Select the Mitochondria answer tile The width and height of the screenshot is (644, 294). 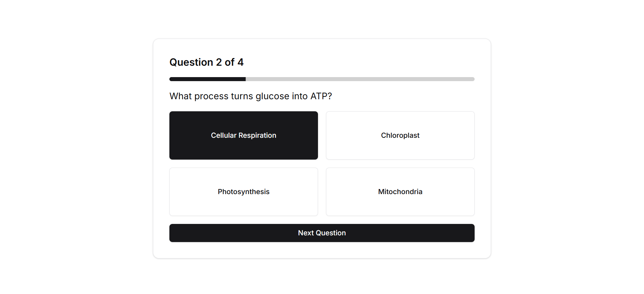click(400, 192)
